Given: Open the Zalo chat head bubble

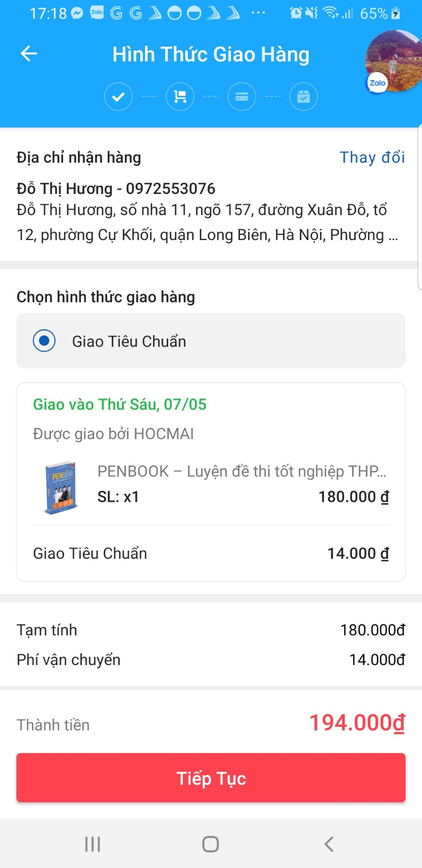Looking at the screenshot, I should click(x=392, y=61).
